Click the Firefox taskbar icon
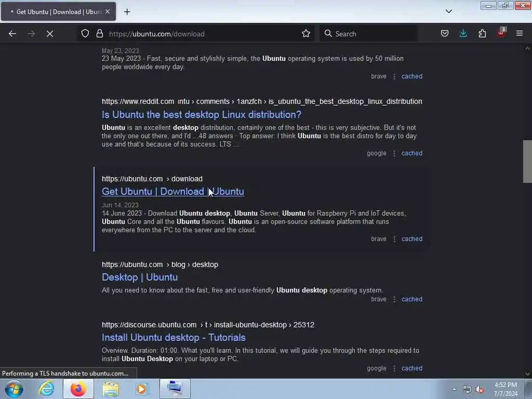 coord(78,389)
